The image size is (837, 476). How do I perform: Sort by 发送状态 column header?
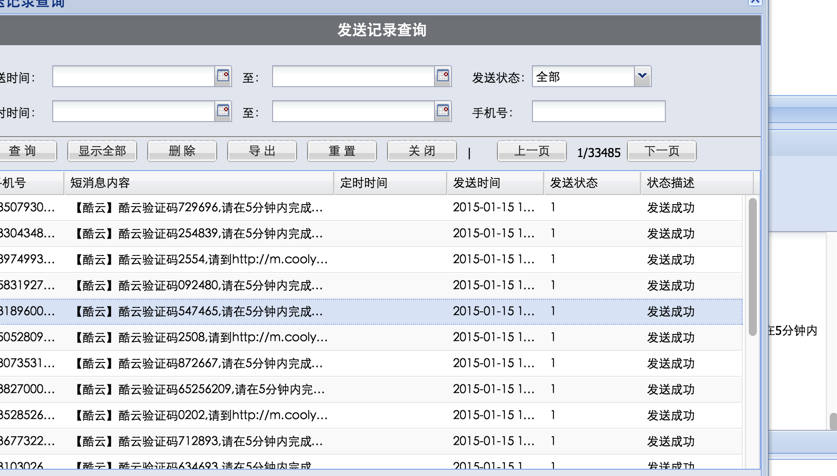tap(592, 183)
